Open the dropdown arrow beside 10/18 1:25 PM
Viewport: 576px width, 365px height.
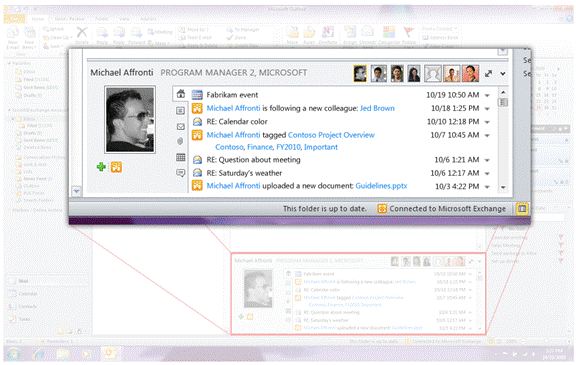point(487,109)
